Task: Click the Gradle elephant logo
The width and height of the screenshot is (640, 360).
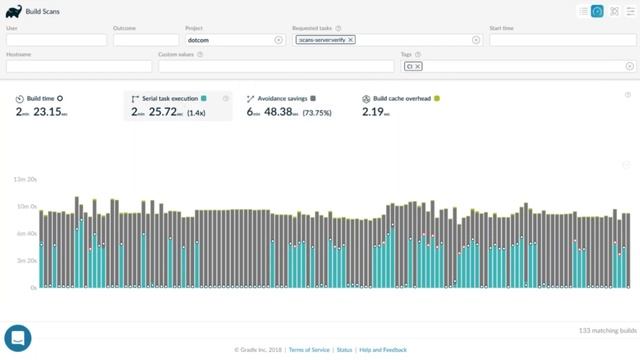Action: [x=14, y=11]
